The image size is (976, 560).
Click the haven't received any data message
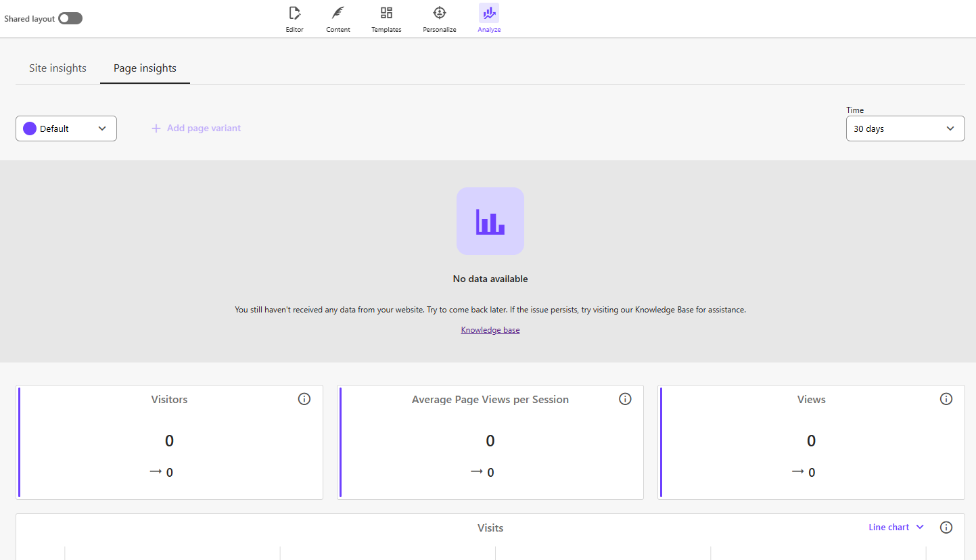[x=490, y=310]
